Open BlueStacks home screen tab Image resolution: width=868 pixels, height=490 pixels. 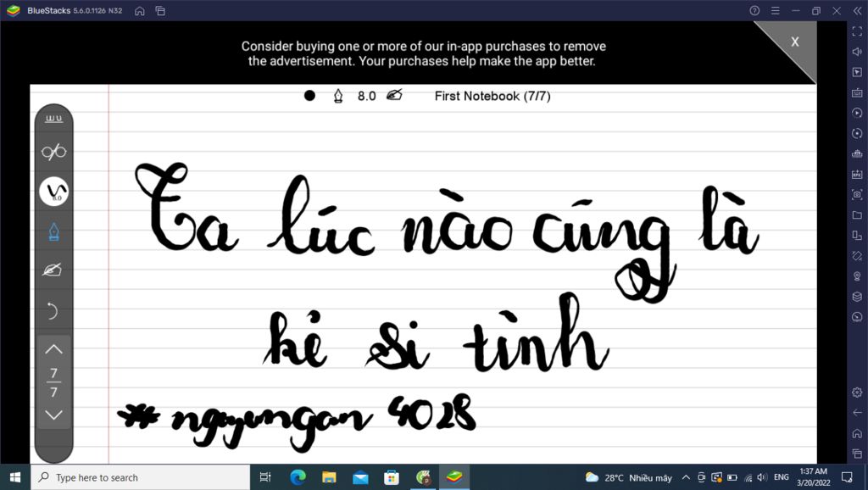tap(140, 11)
